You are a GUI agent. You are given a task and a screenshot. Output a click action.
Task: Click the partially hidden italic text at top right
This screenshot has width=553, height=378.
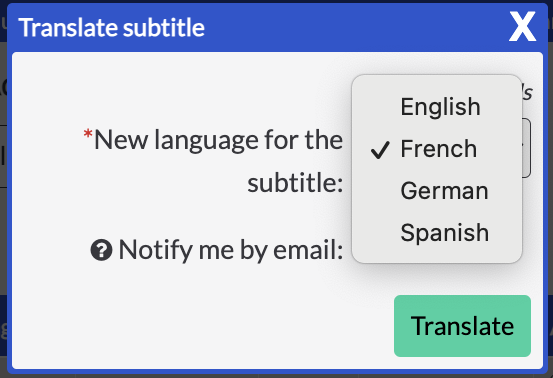click(x=527, y=93)
